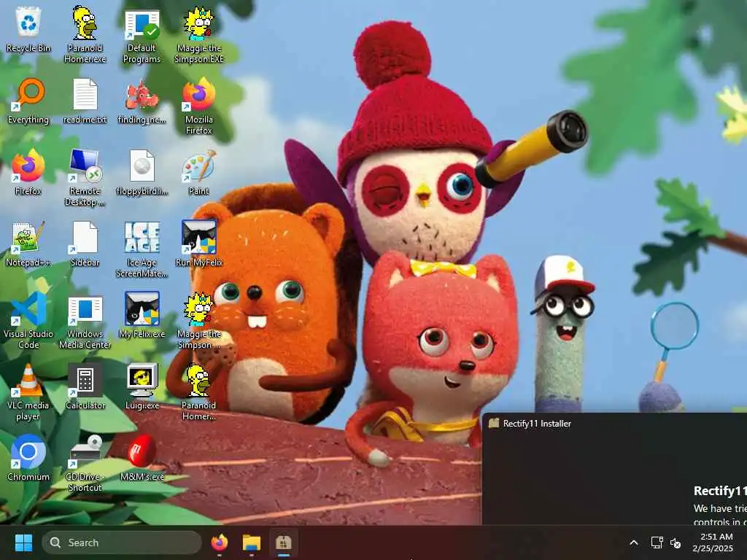
Task: Open the Remote Desktop shortcut
Action: pyautogui.click(x=85, y=177)
